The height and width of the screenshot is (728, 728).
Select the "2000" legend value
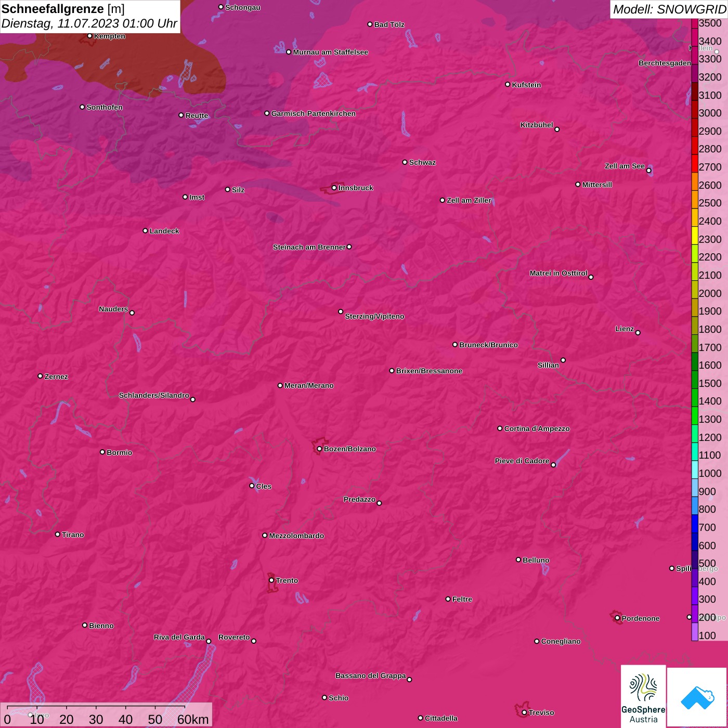coord(710,293)
